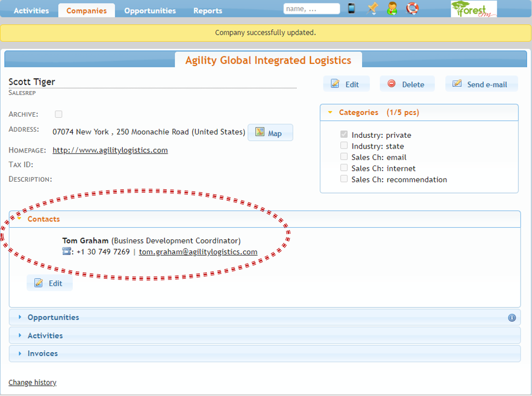This screenshot has width=532, height=396.
Task: Open the Reports tab
Action: (207, 11)
